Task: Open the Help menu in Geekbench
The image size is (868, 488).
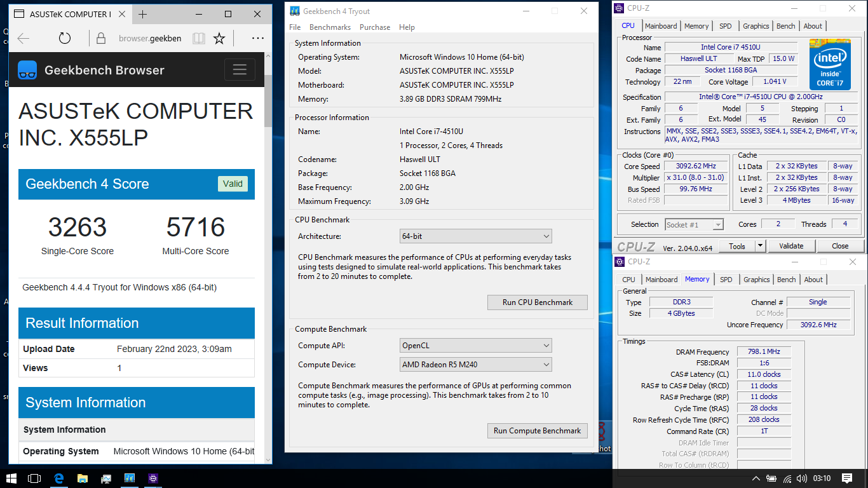Action: 407,27
